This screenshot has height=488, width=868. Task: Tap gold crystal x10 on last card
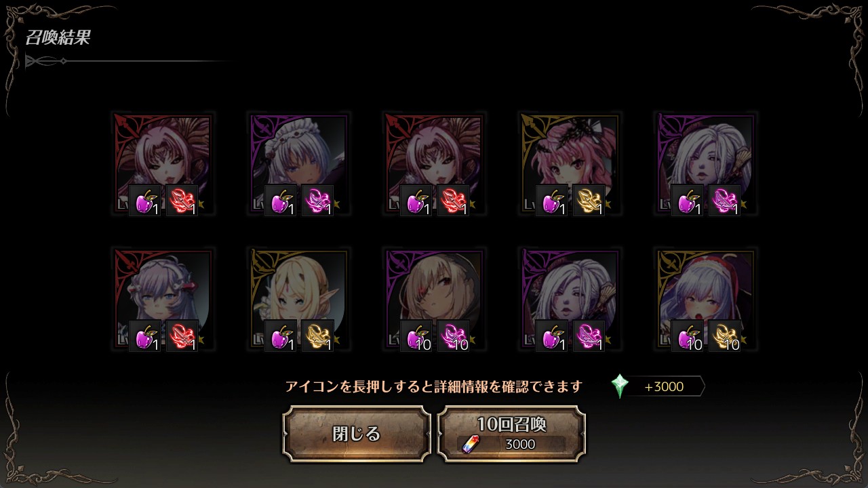pos(724,336)
